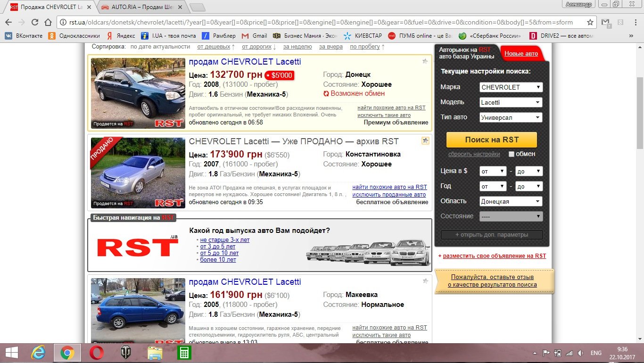
Task: Favorite the 132'700 грн Lacetti listing star
Action: click(x=425, y=61)
